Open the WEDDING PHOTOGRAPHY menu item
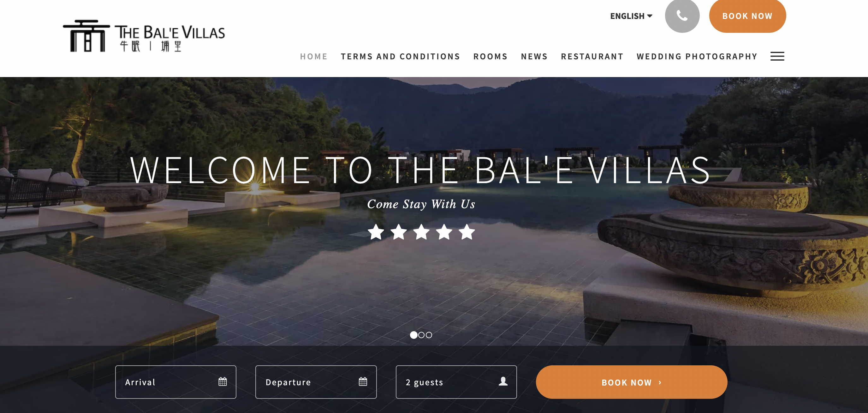The height and width of the screenshot is (413, 868). pos(696,56)
